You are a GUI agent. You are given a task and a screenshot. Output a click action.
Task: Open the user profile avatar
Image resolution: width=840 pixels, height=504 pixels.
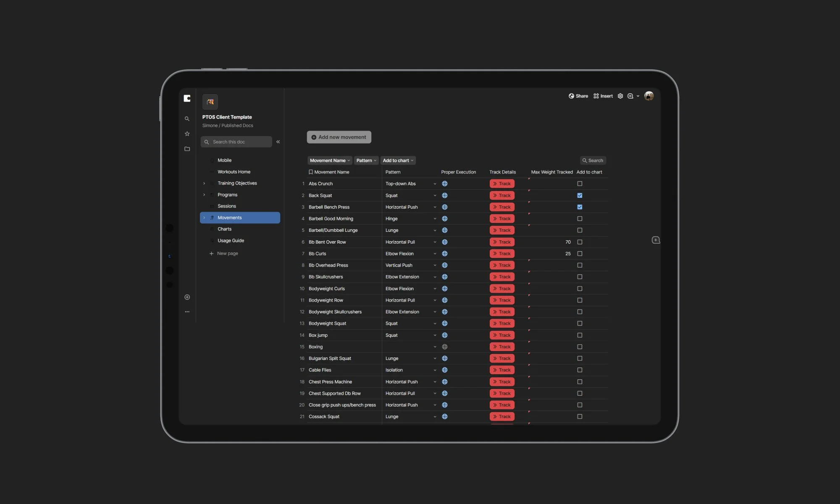pos(648,96)
